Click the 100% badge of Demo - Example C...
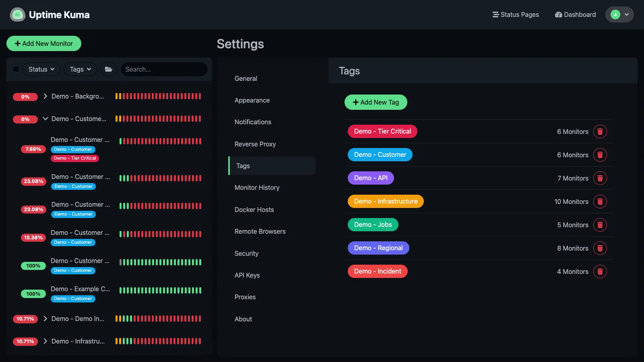Screen dimensions: 644x362 (x=33, y=294)
